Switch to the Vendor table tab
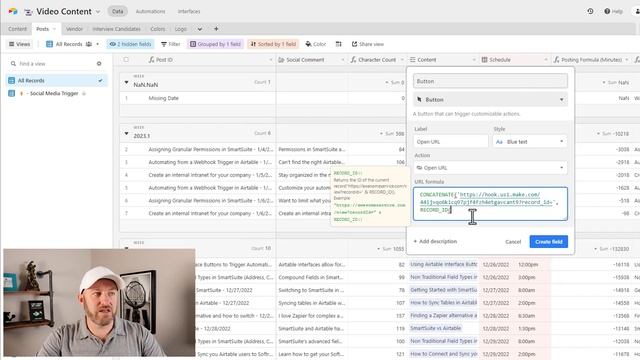This screenshot has height=360, width=640. [74, 29]
